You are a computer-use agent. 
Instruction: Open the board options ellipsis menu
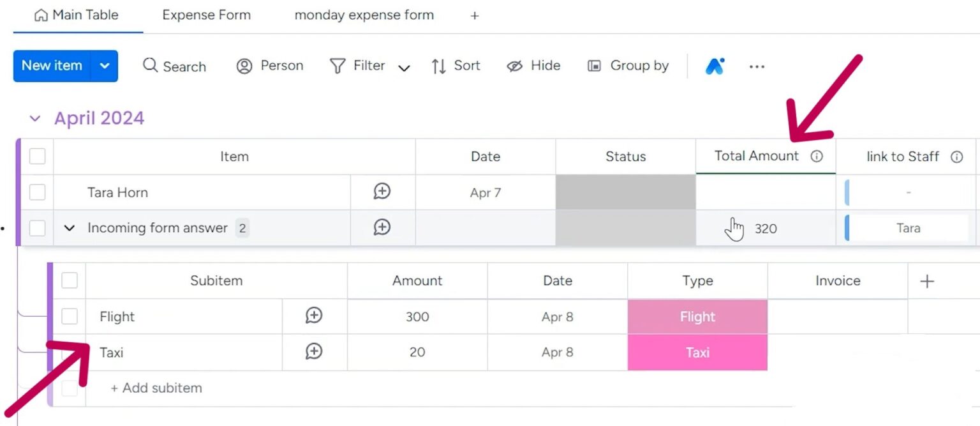(757, 66)
